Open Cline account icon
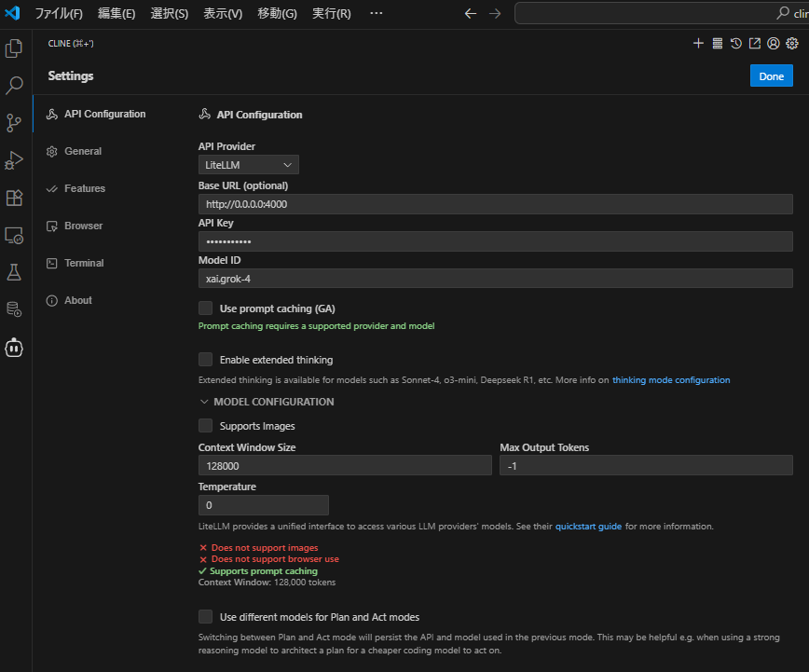 pyautogui.click(x=773, y=44)
